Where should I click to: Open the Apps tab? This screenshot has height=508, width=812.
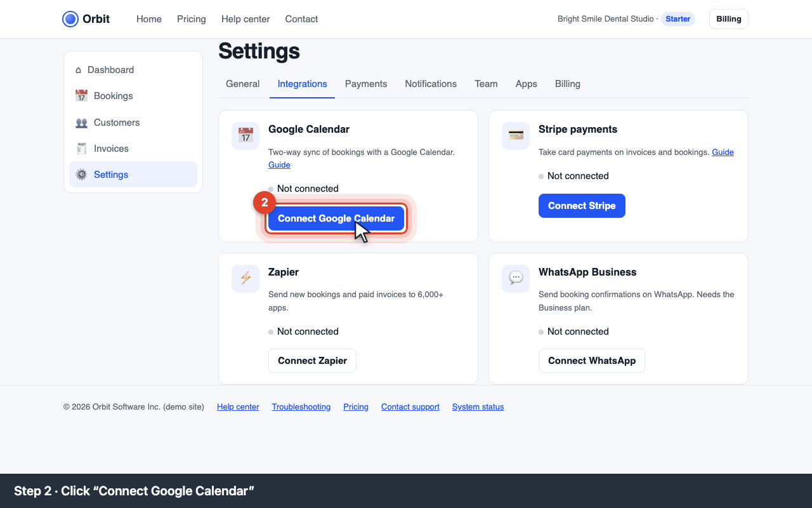click(x=527, y=84)
